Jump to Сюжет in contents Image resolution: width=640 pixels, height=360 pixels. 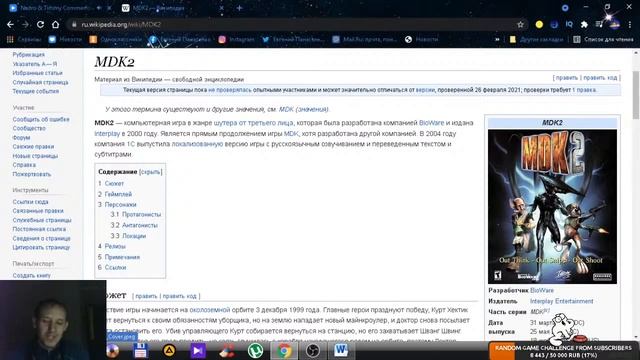(114, 184)
